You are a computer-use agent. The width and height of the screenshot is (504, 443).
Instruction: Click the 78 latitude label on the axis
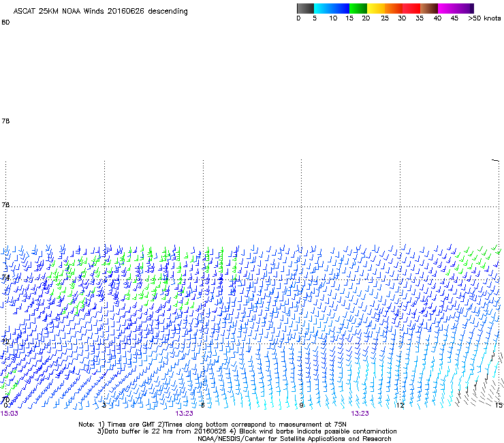click(x=5, y=121)
